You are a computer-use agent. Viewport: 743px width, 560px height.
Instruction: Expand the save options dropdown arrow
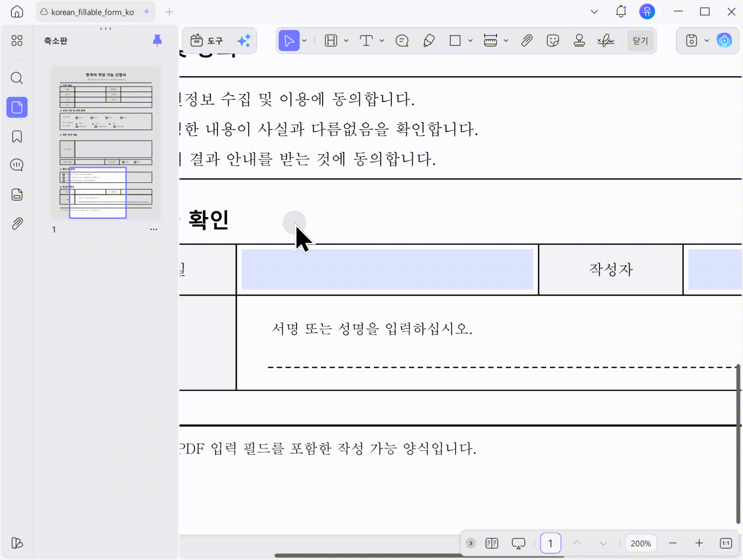pyautogui.click(x=707, y=41)
